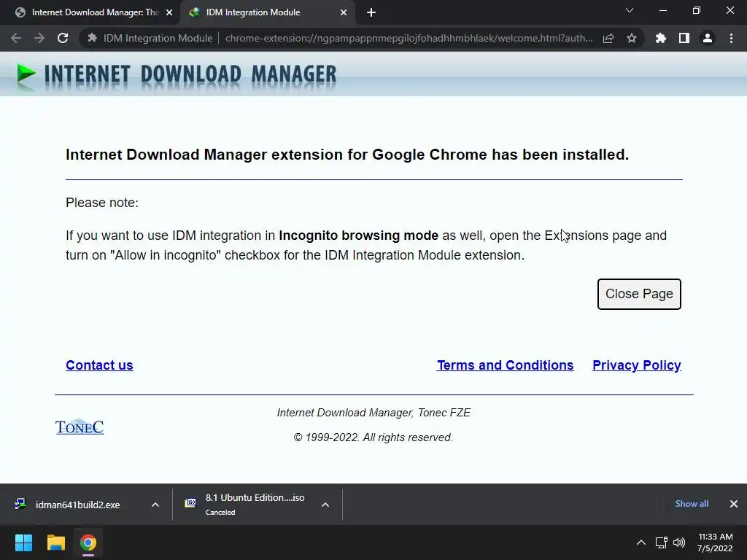The height and width of the screenshot is (560, 747).
Task: Expand options for Ubuntu Edition iso download
Action: click(325, 505)
